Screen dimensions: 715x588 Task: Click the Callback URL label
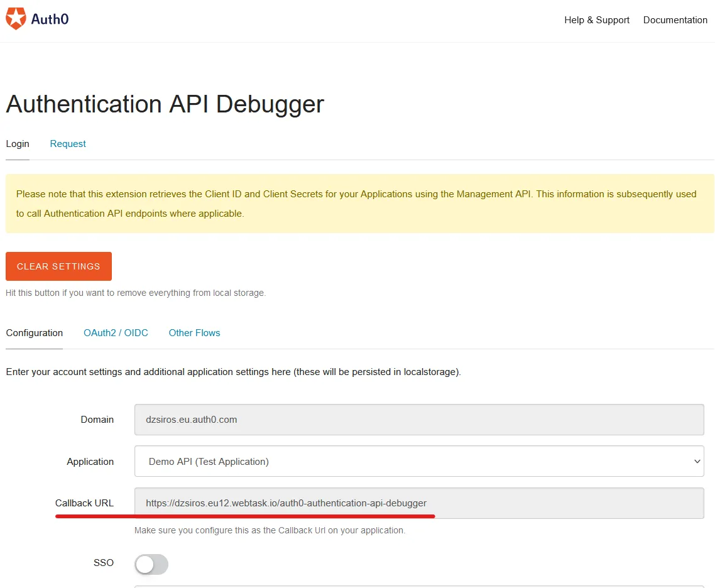[x=84, y=503]
